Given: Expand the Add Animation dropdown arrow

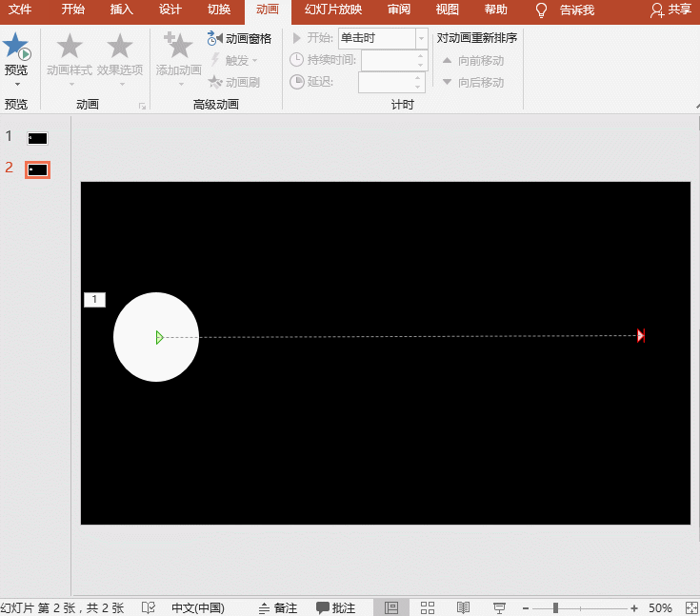Looking at the screenshot, I should [181, 84].
